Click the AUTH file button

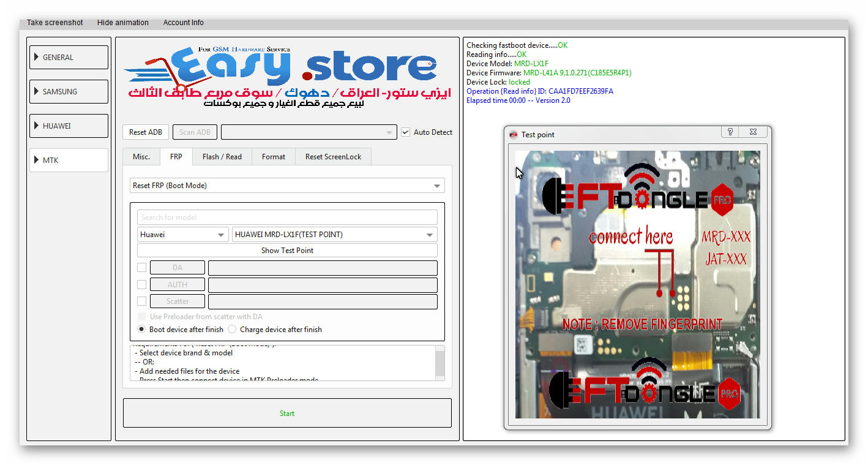tap(178, 284)
